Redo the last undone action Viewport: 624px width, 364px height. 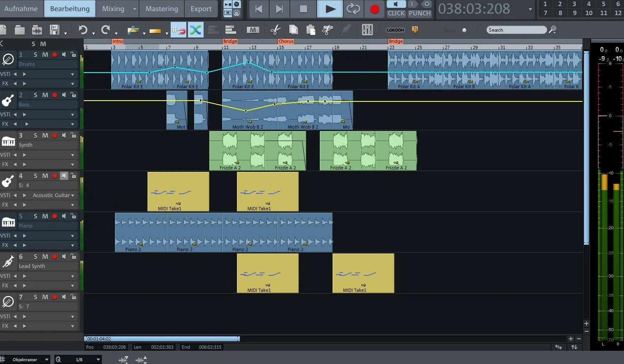point(106,30)
